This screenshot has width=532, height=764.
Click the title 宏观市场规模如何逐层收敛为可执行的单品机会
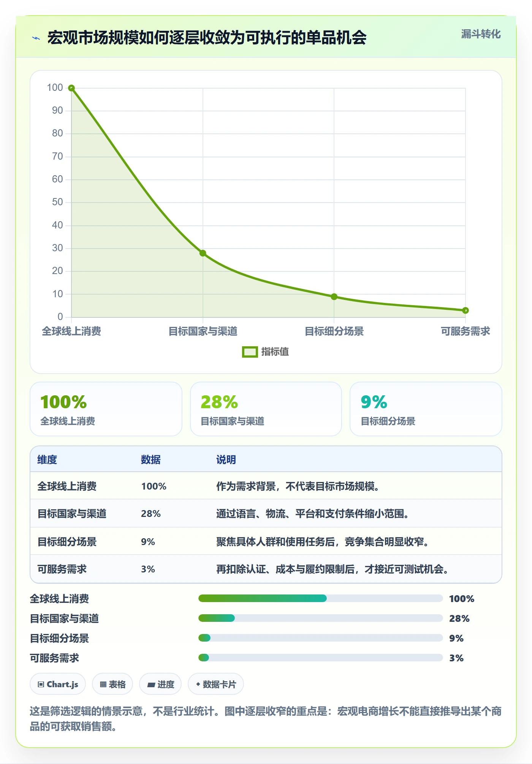click(x=207, y=38)
